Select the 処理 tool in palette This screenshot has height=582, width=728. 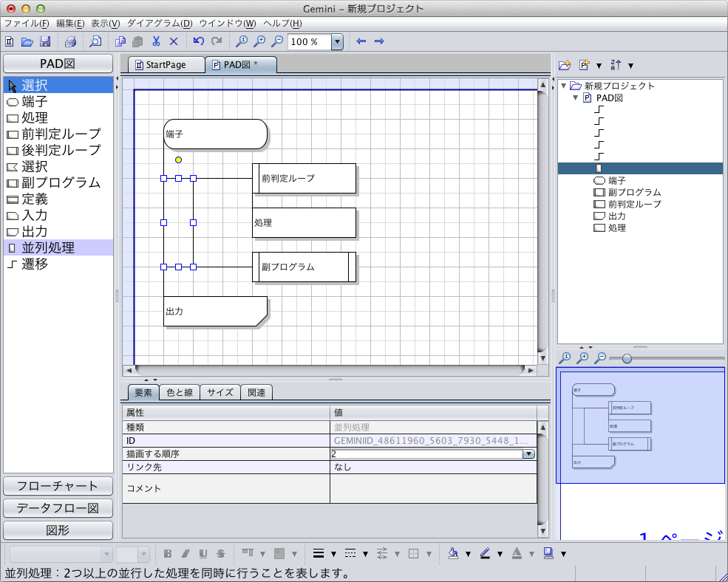pos(58,118)
